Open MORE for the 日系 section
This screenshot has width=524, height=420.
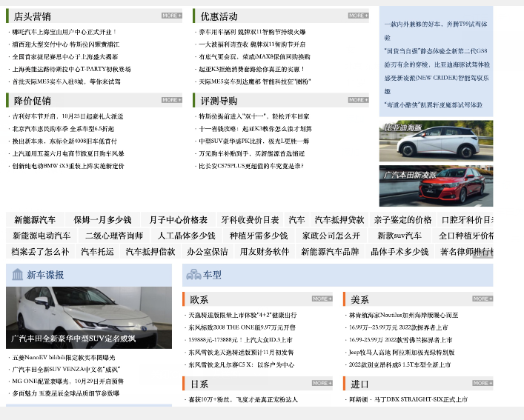click(x=322, y=383)
